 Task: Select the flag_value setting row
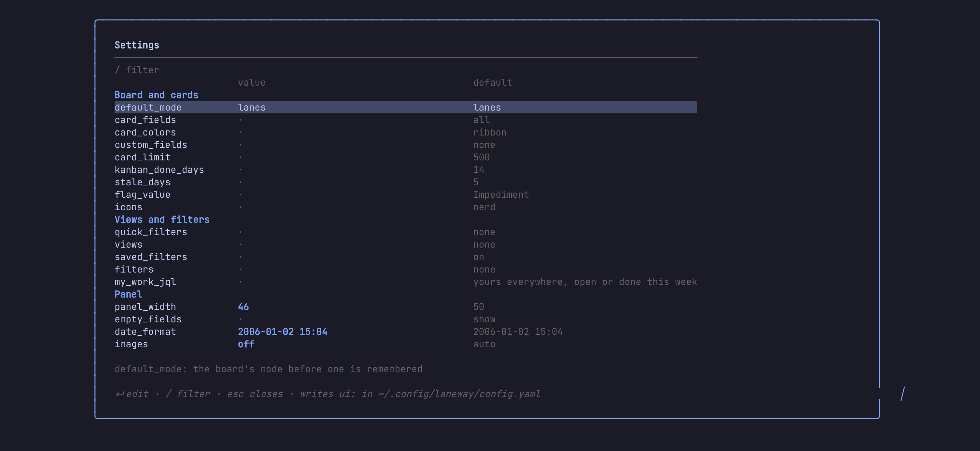(406, 195)
